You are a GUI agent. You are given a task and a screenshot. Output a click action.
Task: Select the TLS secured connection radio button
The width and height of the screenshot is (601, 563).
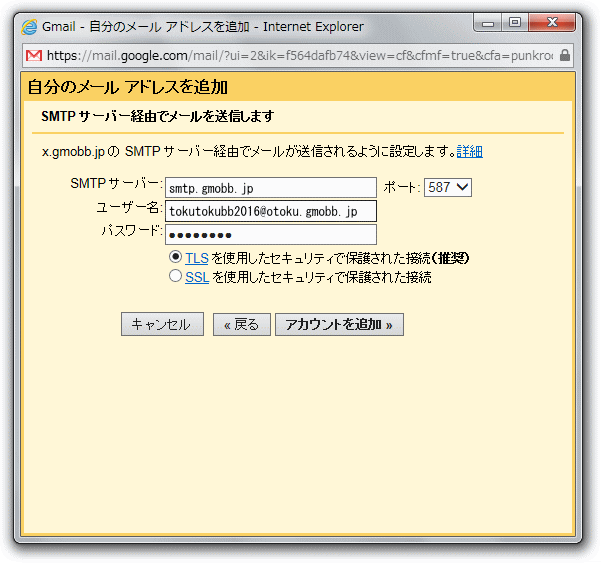pyautogui.click(x=175, y=257)
